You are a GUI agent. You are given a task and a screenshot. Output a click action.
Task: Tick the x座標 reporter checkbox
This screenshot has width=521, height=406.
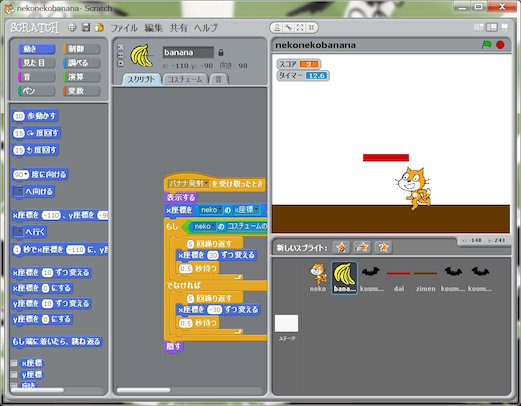14,363
